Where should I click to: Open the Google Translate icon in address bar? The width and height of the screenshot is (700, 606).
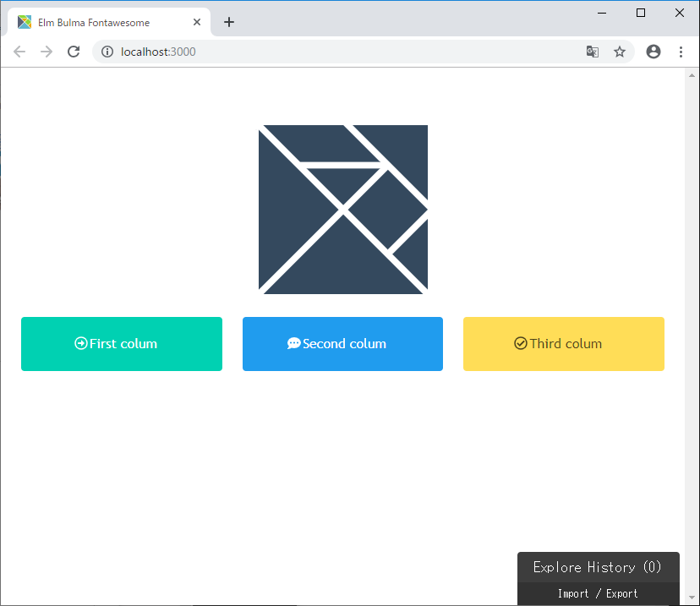[593, 52]
